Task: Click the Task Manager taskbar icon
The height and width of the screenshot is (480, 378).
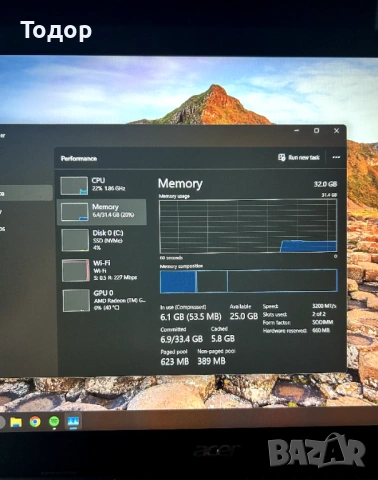Action: click(x=73, y=422)
